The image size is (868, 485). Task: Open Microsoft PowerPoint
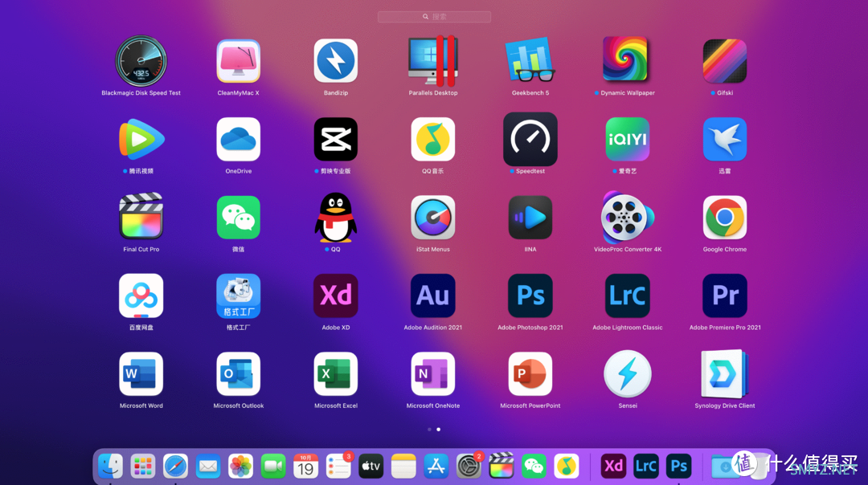click(x=530, y=374)
